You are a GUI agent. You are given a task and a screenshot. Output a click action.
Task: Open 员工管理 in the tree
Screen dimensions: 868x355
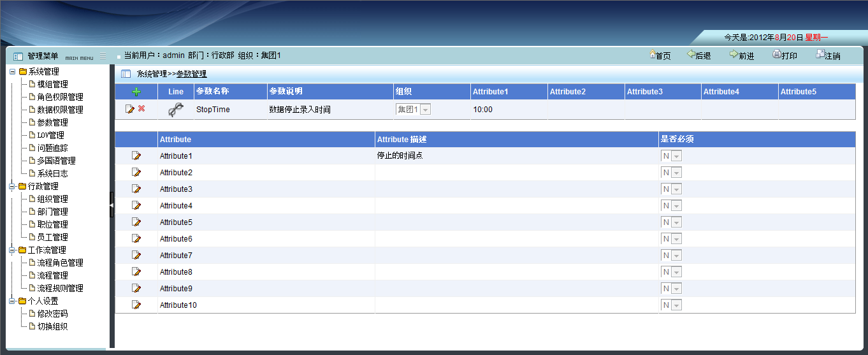[52, 237]
